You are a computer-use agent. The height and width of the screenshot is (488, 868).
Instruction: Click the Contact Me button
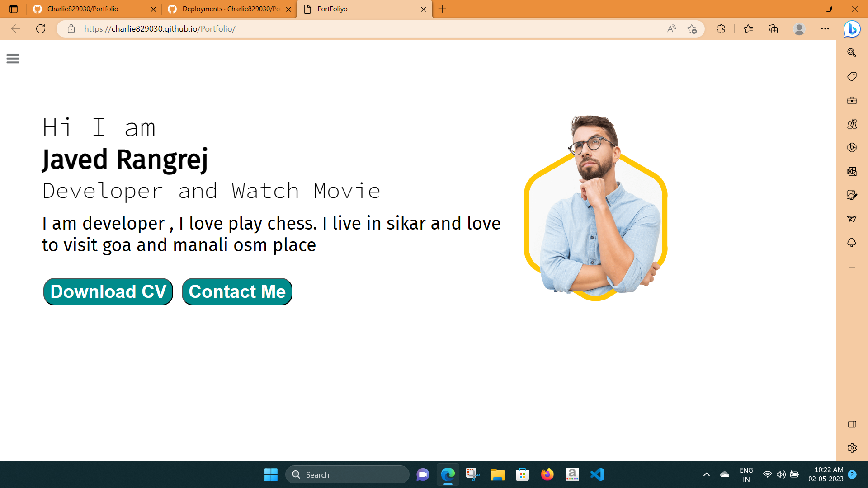coord(237,291)
